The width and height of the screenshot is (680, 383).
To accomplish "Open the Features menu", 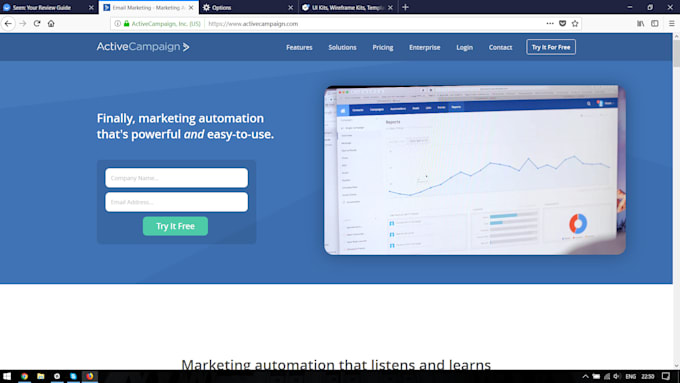I will click(299, 47).
